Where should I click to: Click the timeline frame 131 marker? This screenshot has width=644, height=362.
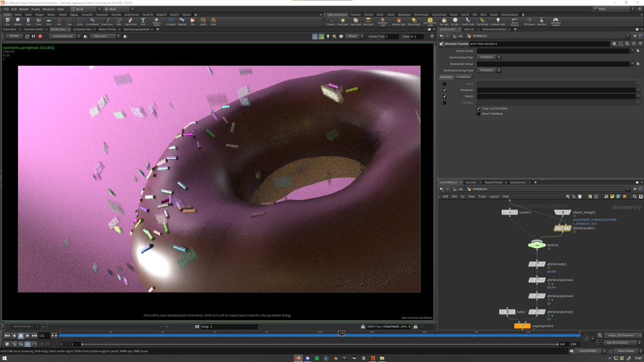[x=341, y=333]
